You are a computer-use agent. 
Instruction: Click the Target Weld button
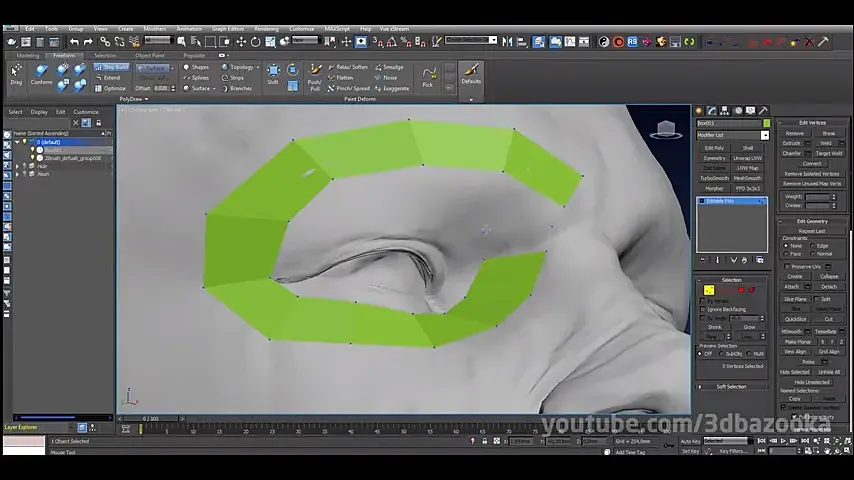[829, 154]
